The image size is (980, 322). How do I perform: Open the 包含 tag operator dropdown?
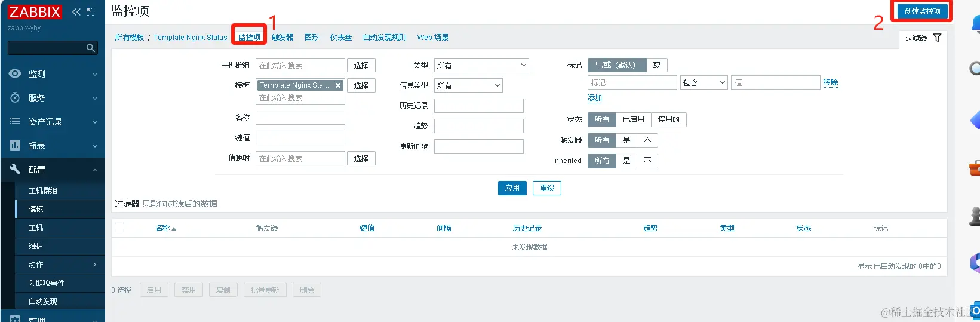coord(704,82)
